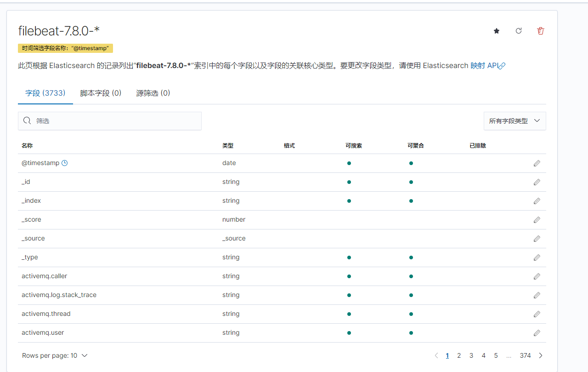
Task: Edit the _id field pencil icon
Action: [537, 182]
